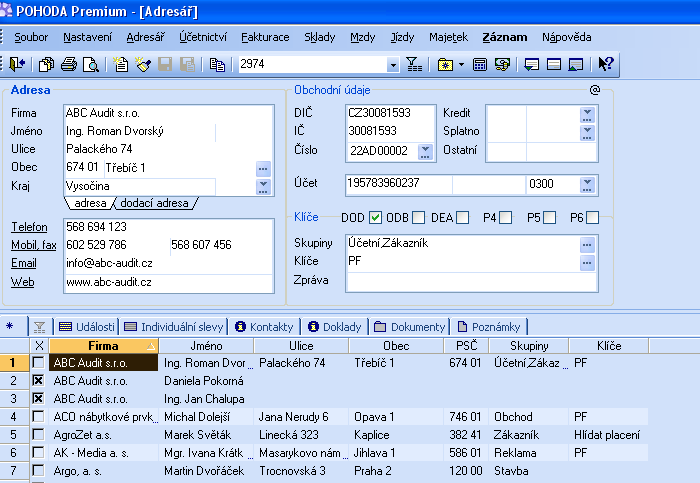Image resolution: width=700 pixels, height=483 pixels.
Task: Create a new record with the new-page icon
Action: (120, 65)
